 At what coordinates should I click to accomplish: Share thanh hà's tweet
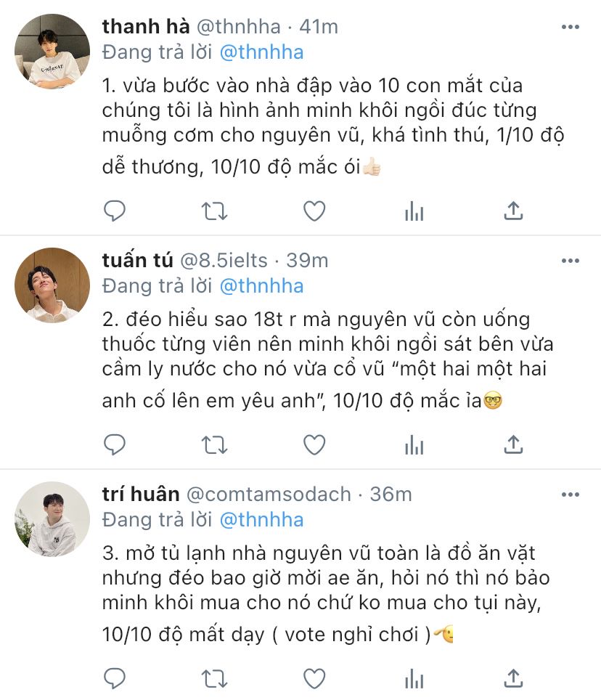point(513,211)
